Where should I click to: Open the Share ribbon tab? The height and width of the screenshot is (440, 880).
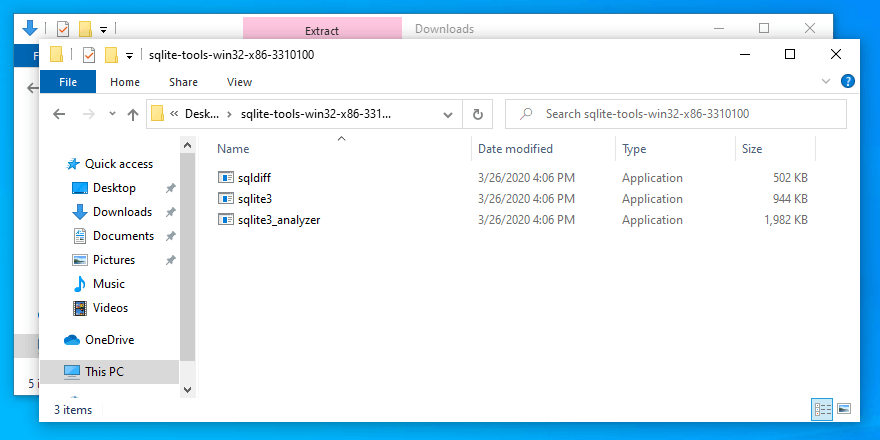tap(183, 82)
